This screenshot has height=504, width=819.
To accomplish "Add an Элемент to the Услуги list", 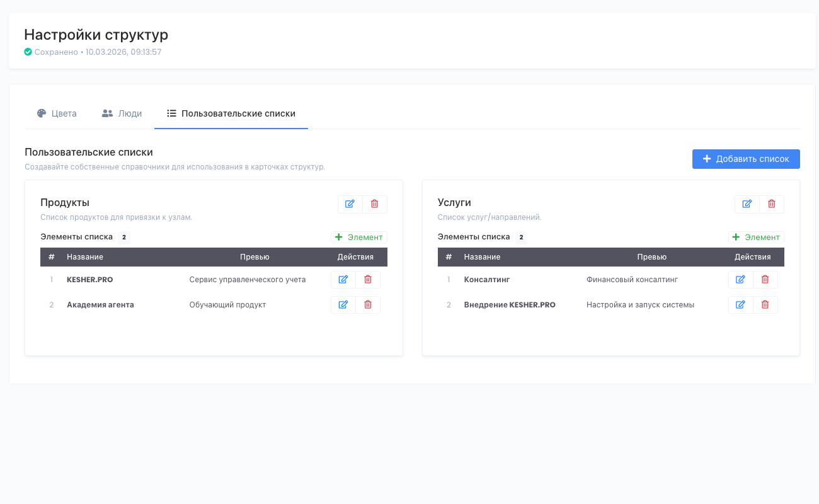I will (756, 238).
